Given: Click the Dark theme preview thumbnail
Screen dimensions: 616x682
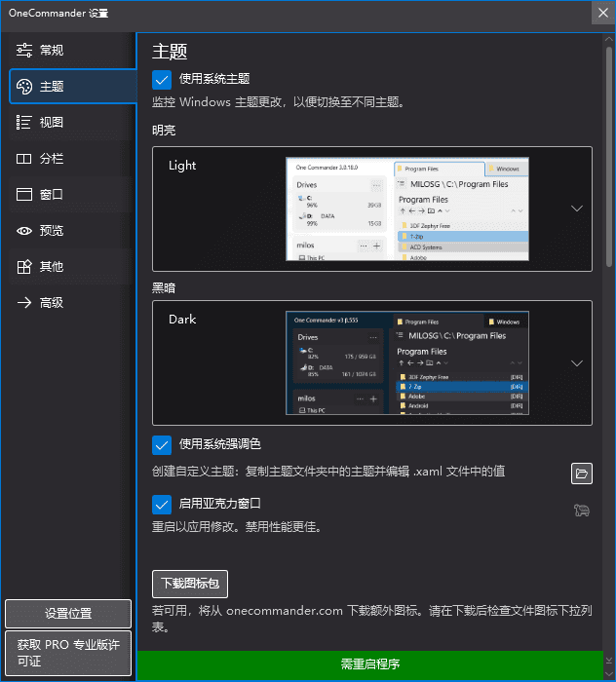Looking at the screenshot, I should [x=407, y=362].
